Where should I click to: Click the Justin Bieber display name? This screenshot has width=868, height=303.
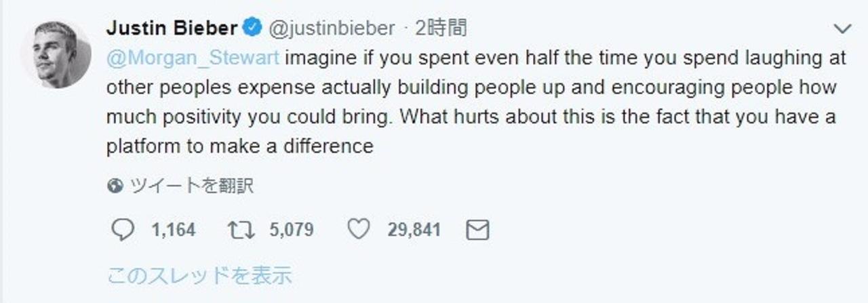point(172,28)
